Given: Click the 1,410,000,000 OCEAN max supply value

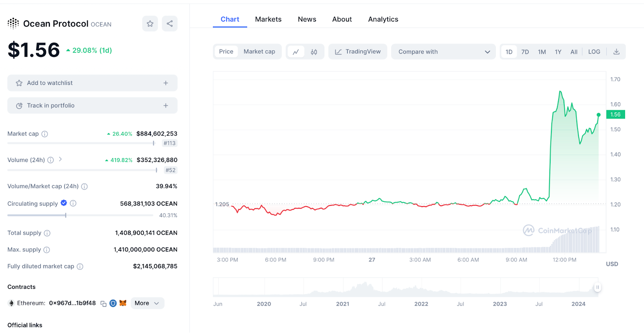Looking at the screenshot, I should click(145, 250).
